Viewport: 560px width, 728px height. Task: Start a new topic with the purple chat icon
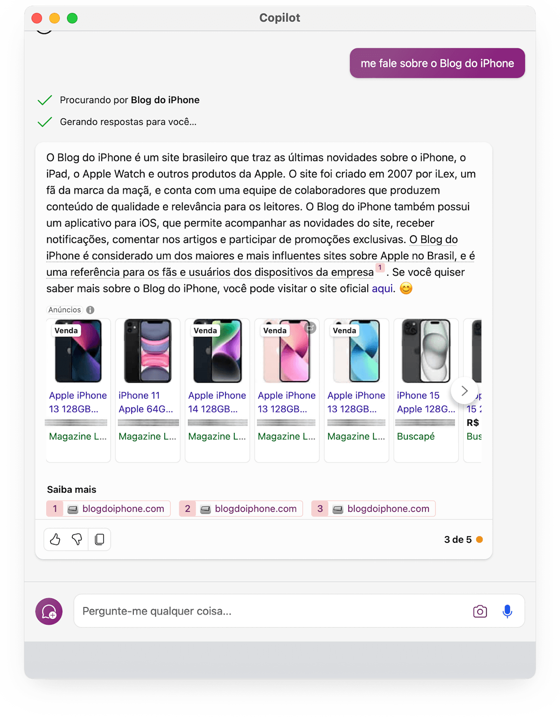(x=49, y=611)
